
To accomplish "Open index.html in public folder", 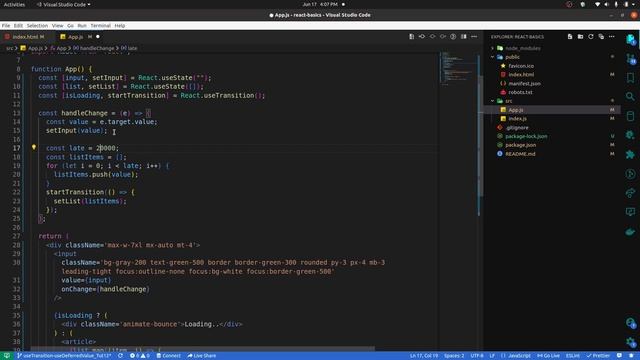I will 521,75.
